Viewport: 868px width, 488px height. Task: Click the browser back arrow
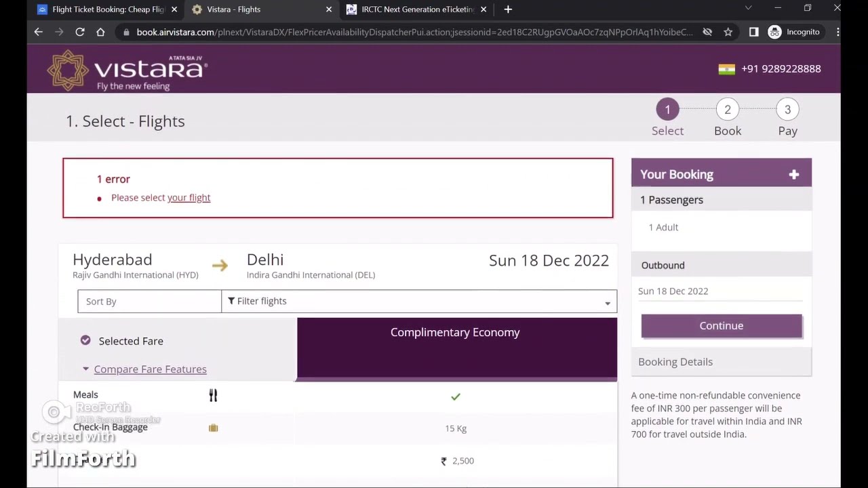click(39, 32)
